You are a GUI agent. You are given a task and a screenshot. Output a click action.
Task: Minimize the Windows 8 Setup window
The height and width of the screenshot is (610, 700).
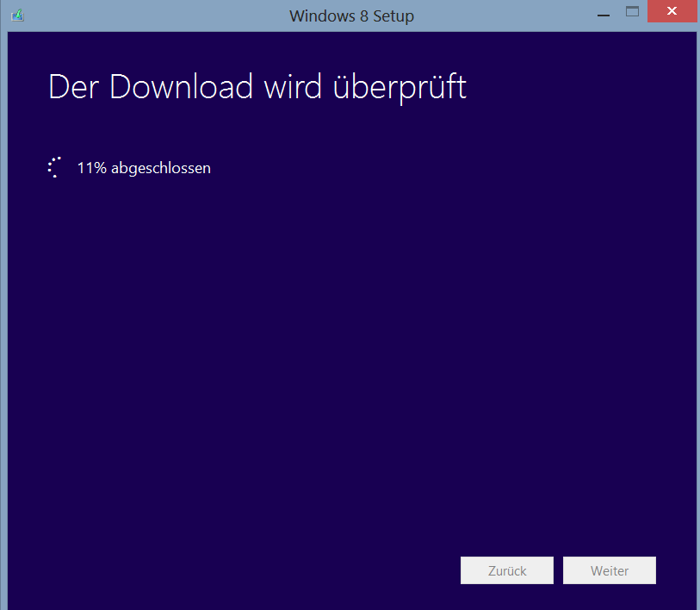tap(603, 15)
